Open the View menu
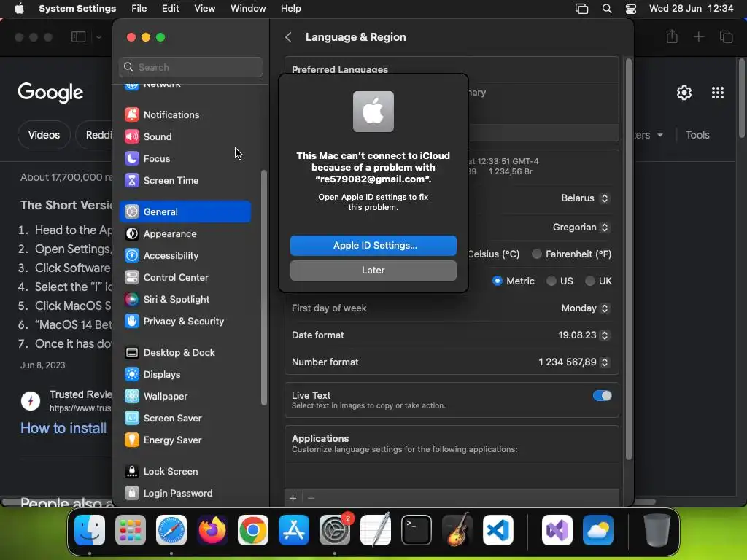Image resolution: width=747 pixels, height=560 pixels. (x=204, y=9)
